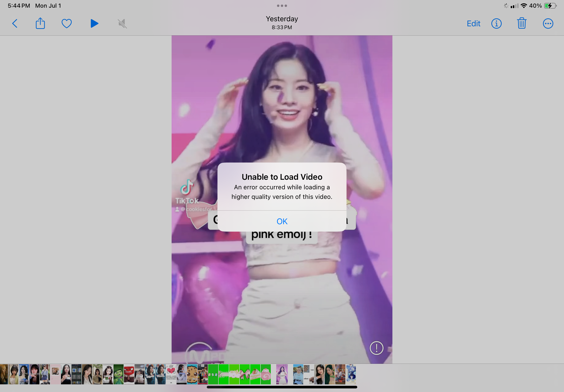The width and height of the screenshot is (564, 392).
Task: Tap the battery status icon
Action: pyautogui.click(x=550, y=6)
